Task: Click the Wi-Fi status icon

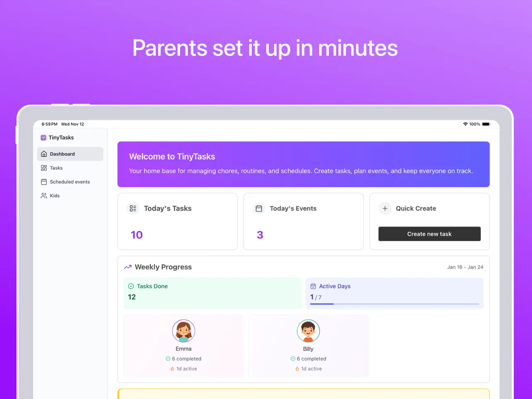Action: tap(466, 124)
